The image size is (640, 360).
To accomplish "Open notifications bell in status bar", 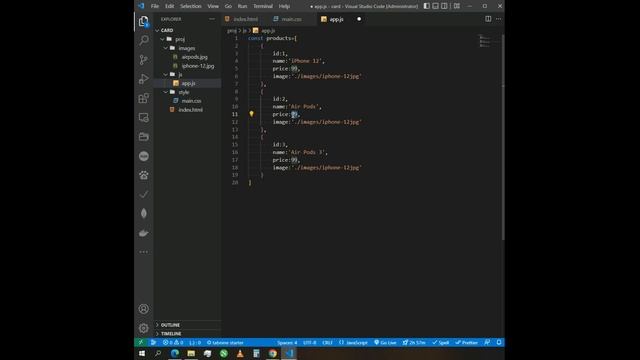I will point(499,342).
